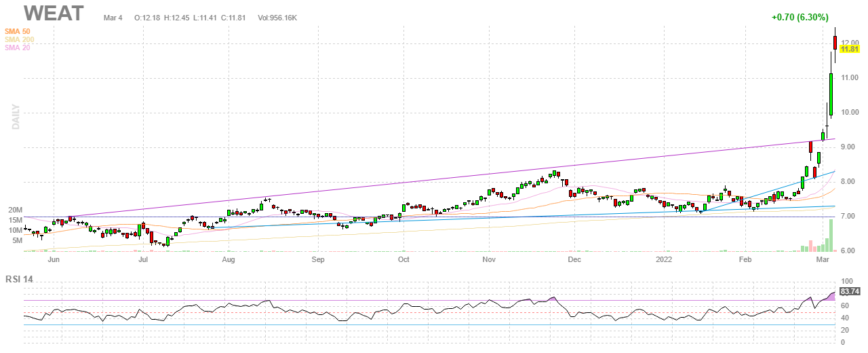Select the SMA 200 legend label

20,40
